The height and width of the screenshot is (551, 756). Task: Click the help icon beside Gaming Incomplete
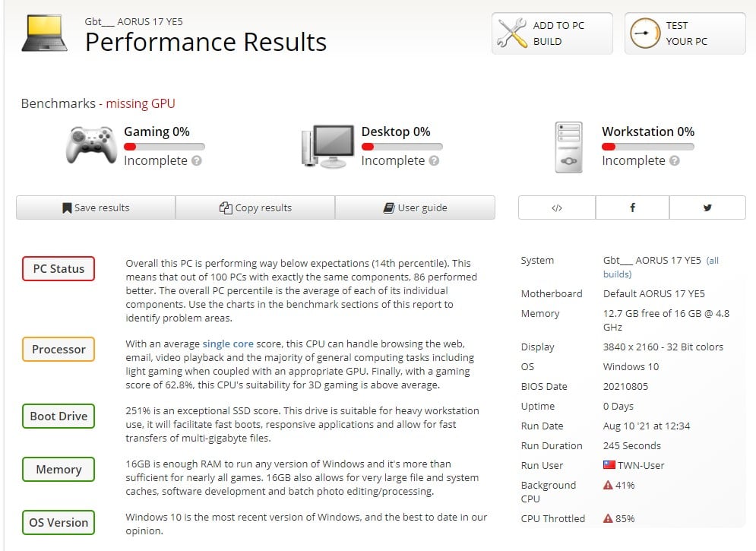(x=197, y=161)
